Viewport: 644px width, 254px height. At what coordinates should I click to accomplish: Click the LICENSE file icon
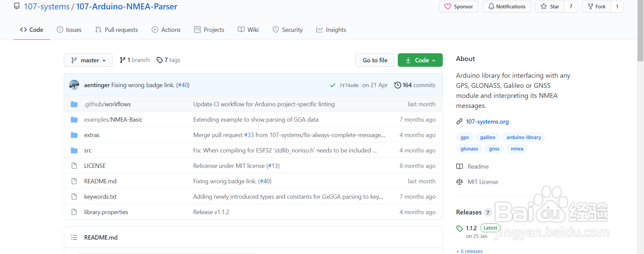[x=74, y=166]
